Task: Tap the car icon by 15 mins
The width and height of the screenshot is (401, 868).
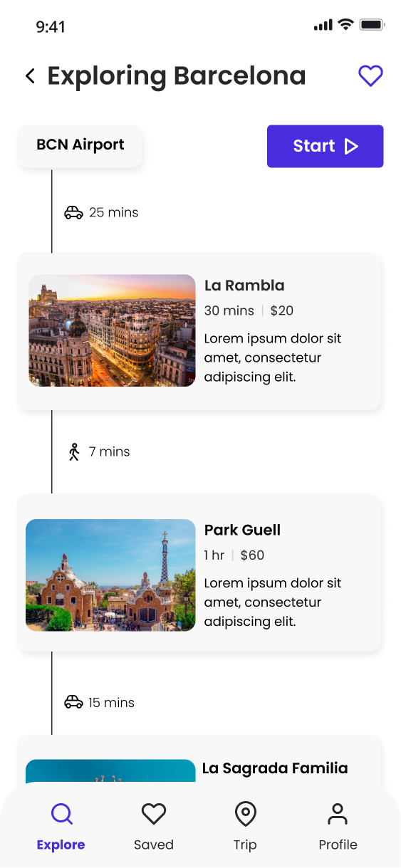Action: tap(74, 702)
